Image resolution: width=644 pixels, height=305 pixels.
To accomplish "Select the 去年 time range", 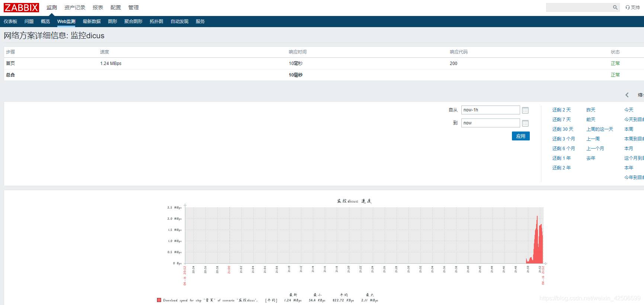I will [591, 158].
